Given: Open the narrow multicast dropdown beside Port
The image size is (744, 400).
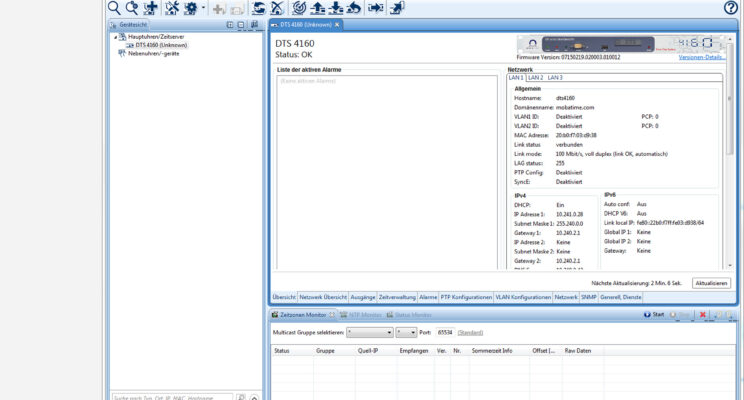Looking at the screenshot, I should [x=407, y=333].
